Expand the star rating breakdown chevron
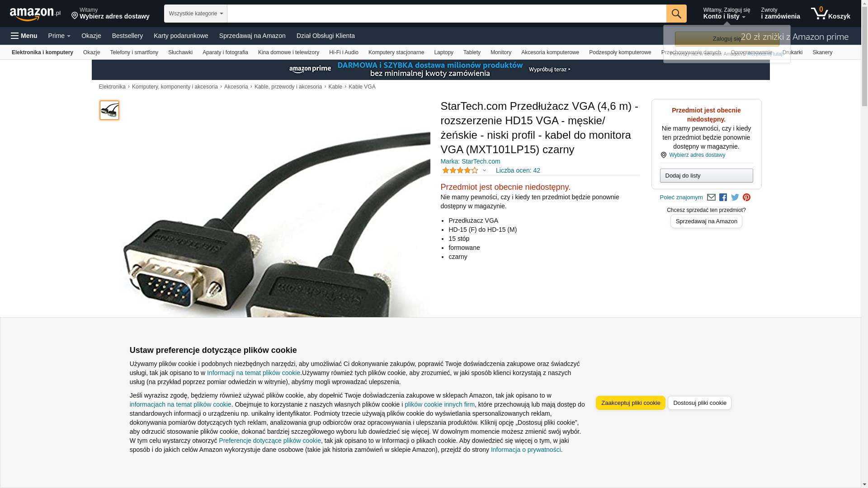This screenshot has height=488, width=868. [x=484, y=170]
